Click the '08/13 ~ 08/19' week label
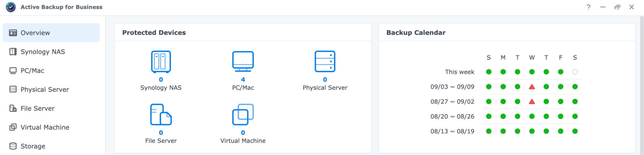 click(452, 131)
